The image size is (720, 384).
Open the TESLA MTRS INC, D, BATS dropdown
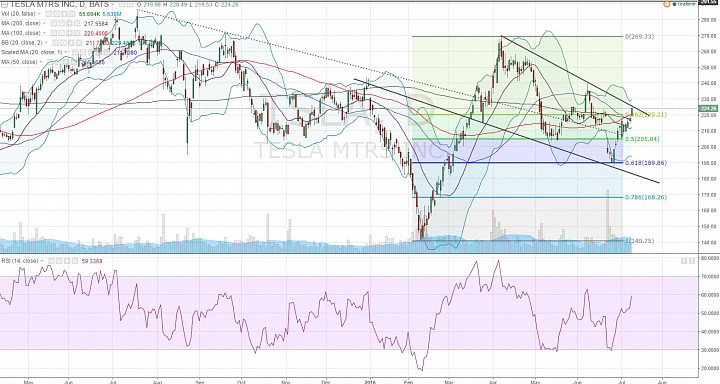[112, 5]
